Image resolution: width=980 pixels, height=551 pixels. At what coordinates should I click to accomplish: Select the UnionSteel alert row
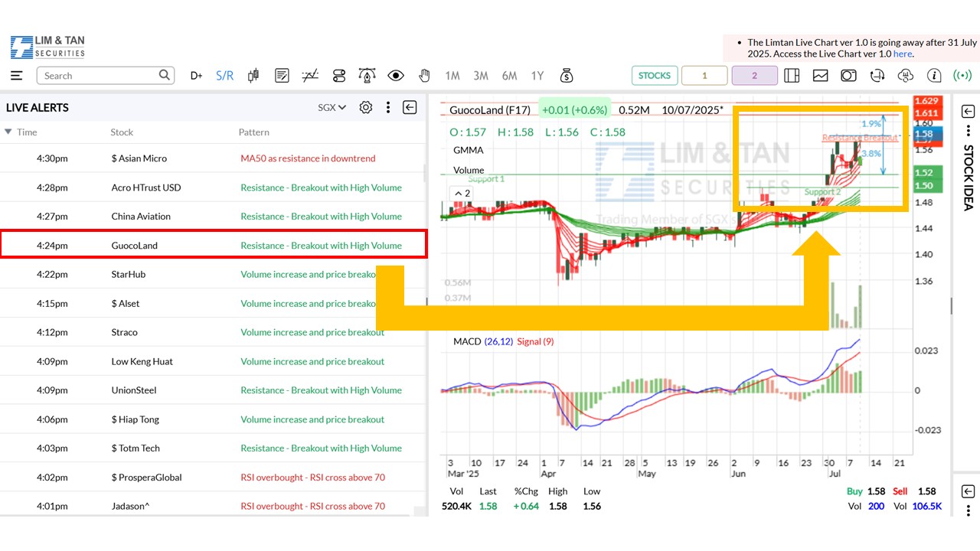tap(213, 390)
